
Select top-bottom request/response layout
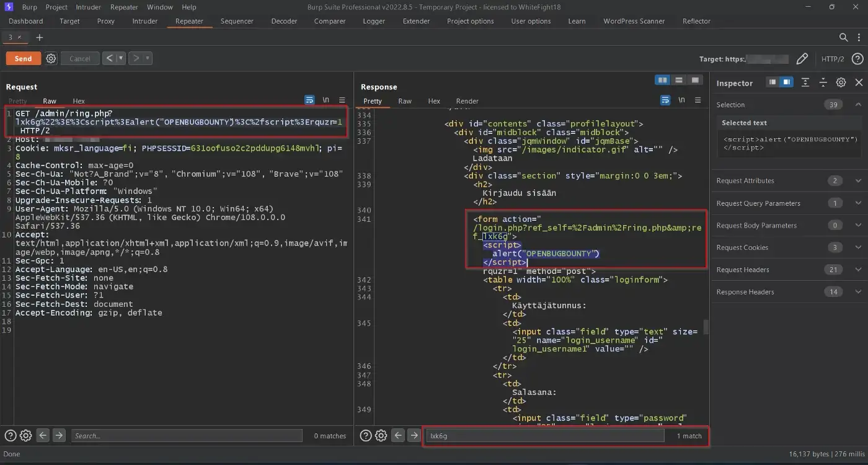pos(679,80)
